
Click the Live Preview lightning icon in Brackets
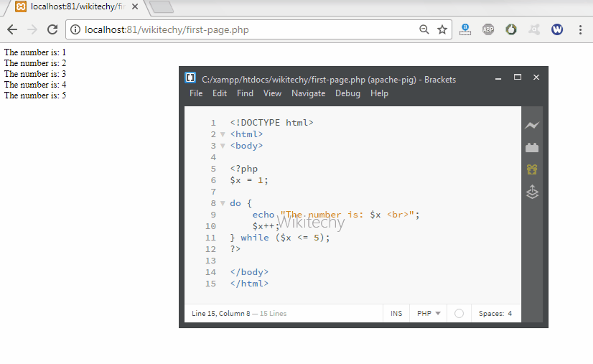point(531,126)
